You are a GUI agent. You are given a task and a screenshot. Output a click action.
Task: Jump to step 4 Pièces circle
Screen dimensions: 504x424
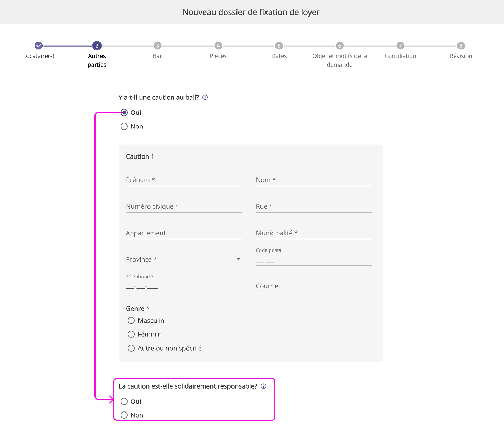(x=218, y=46)
